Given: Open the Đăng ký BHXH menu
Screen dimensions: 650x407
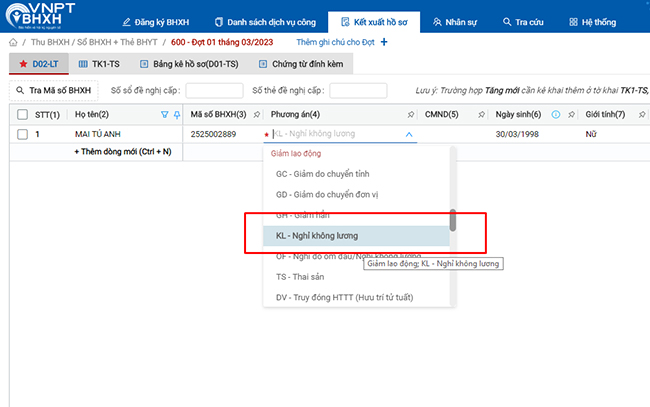Looking at the screenshot, I should (x=155, y=22).
